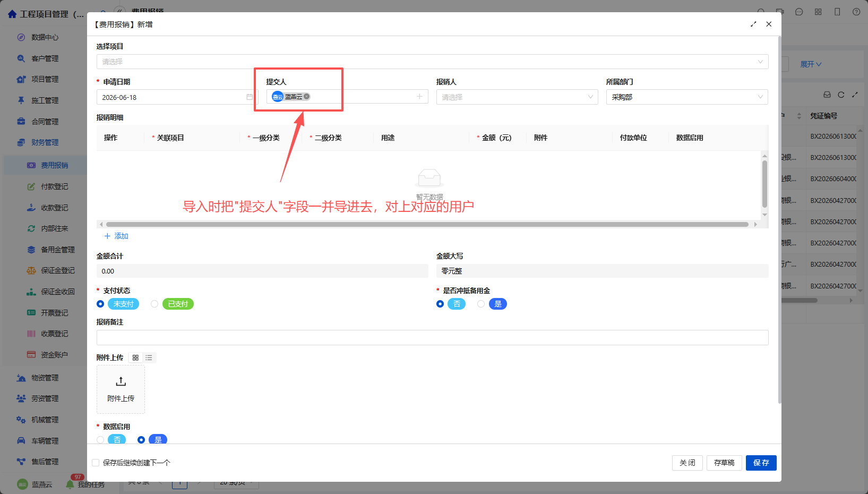The width and height of the screenshot is (868, 494).
Task: Select the 开票登记 icon
Action: click(31, 313)
